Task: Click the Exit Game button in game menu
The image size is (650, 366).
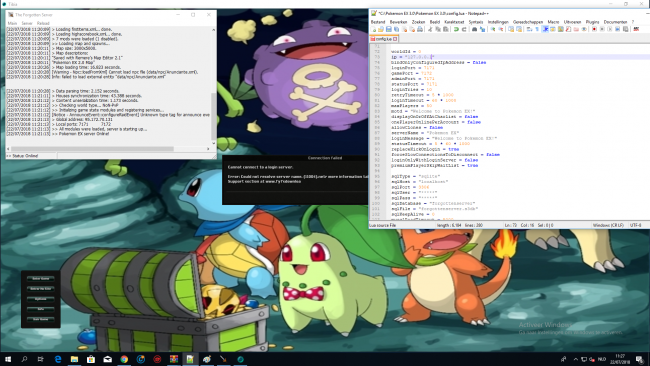Action: tap(41, 319)
